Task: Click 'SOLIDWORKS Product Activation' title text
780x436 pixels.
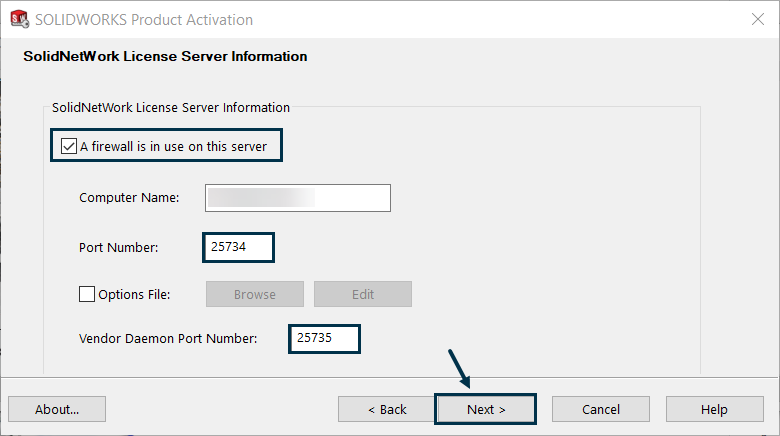Action: point(144,19)
